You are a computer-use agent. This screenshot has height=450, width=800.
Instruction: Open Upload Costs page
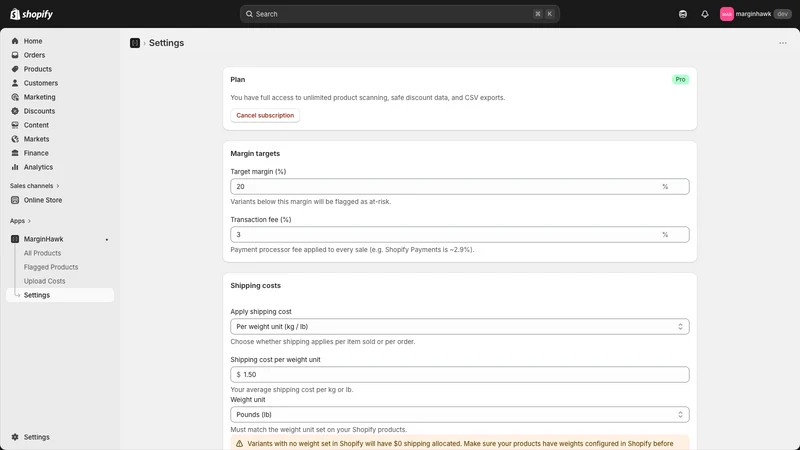coord(44,281)
